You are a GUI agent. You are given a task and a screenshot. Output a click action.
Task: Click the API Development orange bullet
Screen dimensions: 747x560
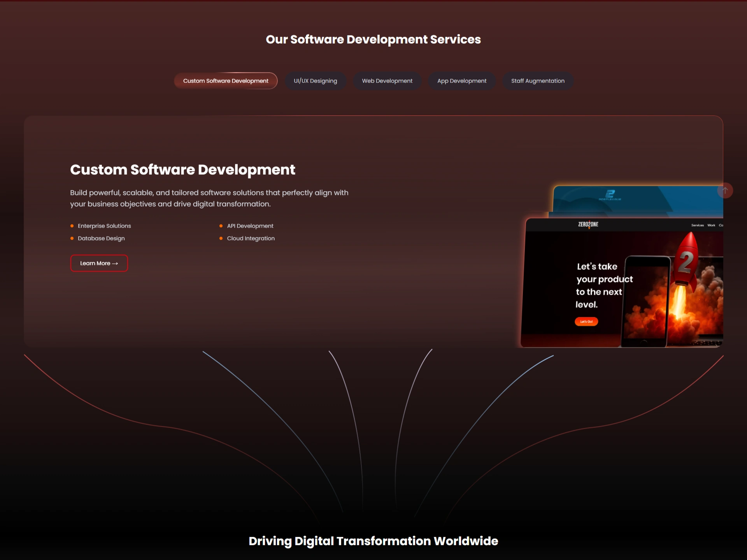click(x=221, y=226)
